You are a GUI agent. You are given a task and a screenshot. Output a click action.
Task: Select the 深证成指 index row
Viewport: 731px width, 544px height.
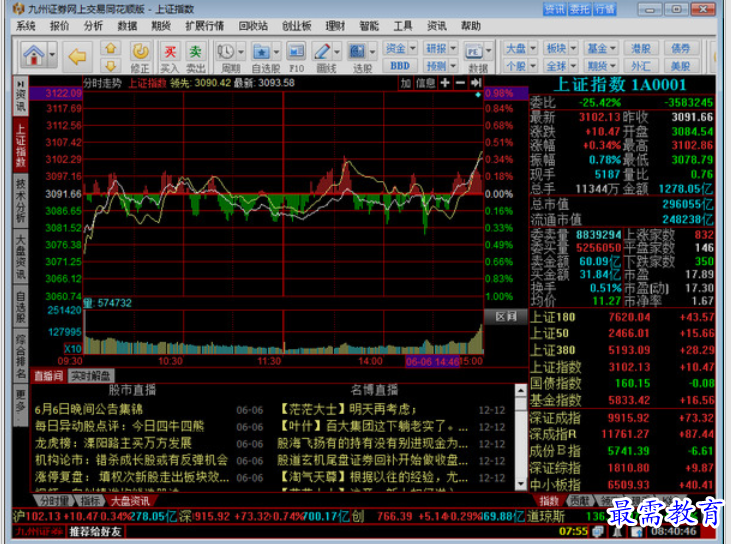pos(622,418)
